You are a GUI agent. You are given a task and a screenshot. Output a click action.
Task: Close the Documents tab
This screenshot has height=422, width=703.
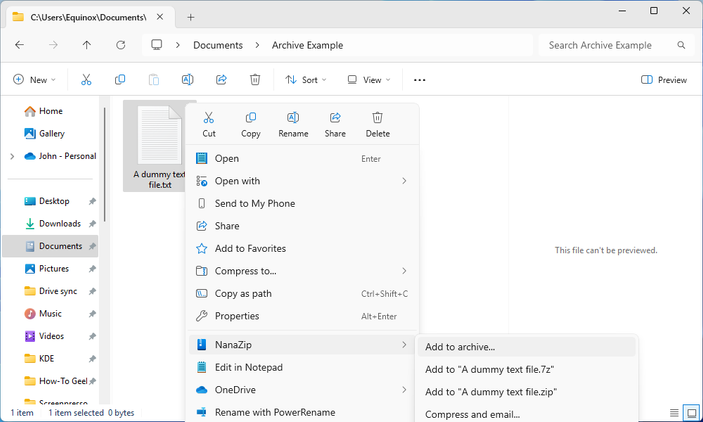click(x=160, y=17)
